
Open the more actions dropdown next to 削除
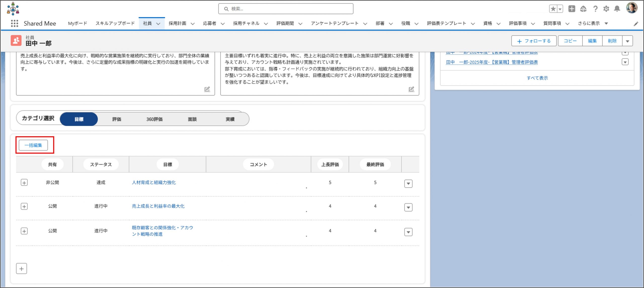[627, 41]
